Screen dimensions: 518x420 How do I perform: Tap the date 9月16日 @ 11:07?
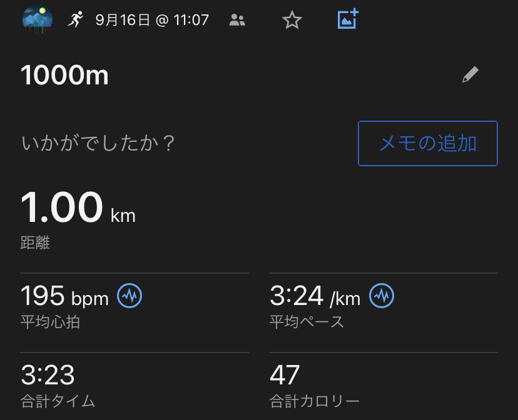pos(152,20)
